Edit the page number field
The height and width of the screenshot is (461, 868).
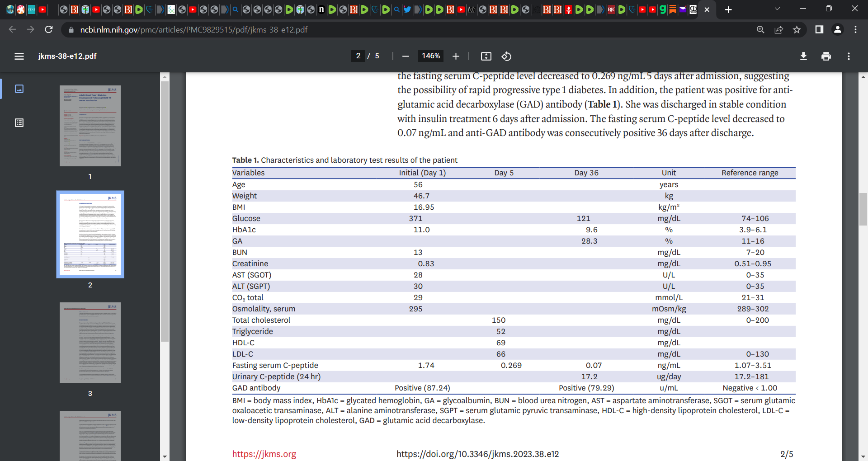coord(358,56)
